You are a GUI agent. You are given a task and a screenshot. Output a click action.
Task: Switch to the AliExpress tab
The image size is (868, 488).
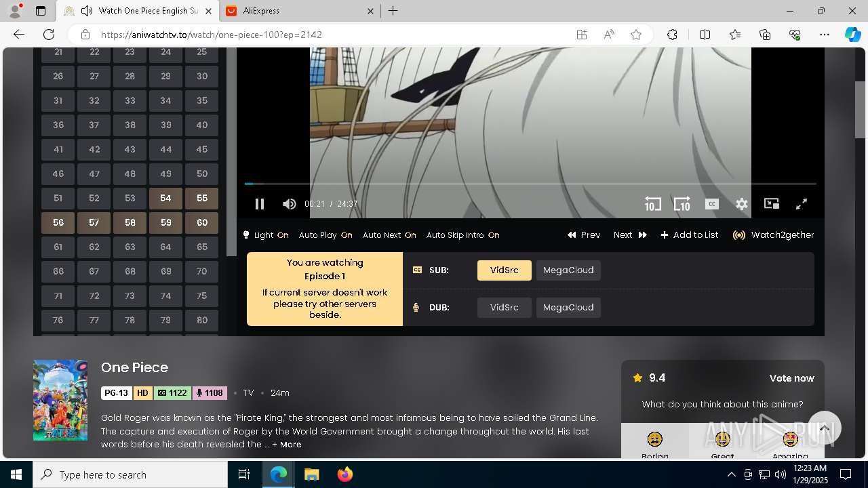tap(300, 11)
